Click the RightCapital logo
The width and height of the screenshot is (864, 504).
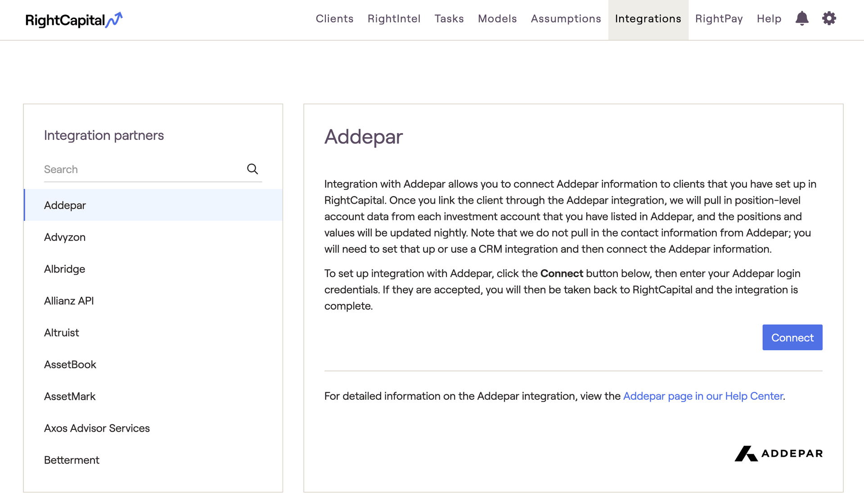pos(74,20)
